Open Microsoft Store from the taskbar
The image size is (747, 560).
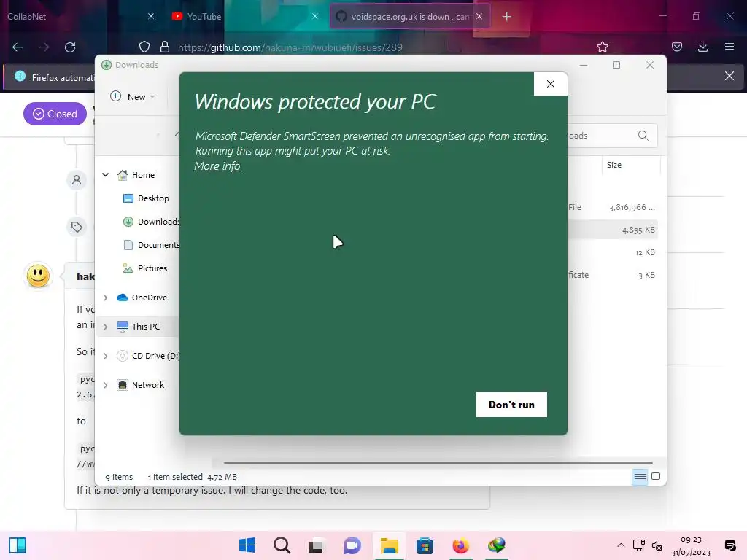(425, 545)
